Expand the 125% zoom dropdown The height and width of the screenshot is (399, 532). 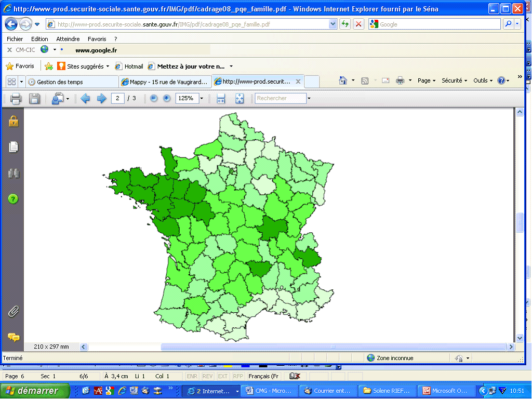(x=202, y=98)
